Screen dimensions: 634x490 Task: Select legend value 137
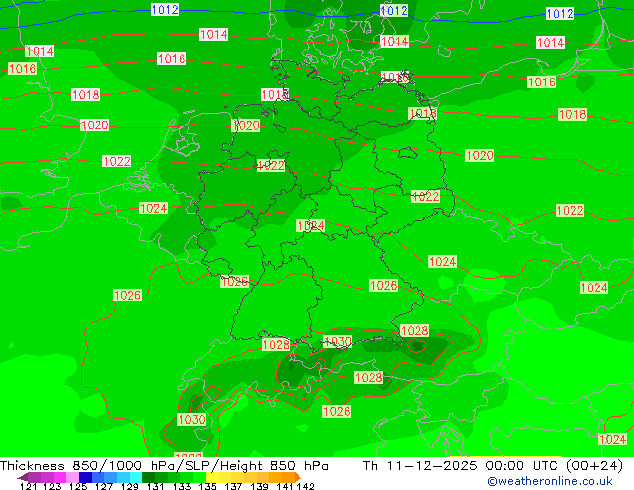[x=233, y=486]
